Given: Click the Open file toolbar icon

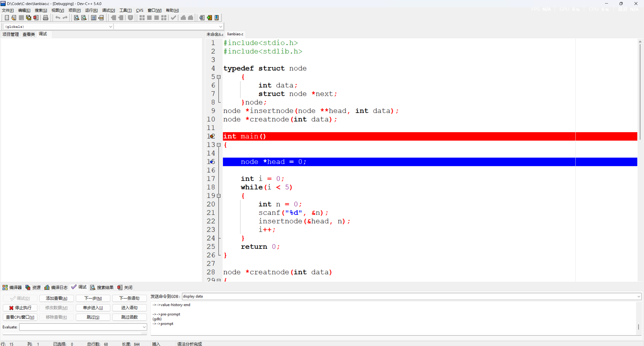Looking at the screenshot, I should (x=14, y=18).
